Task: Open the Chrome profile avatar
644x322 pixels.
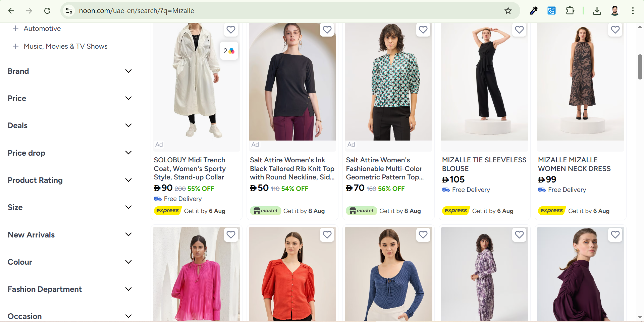Action: pyautogui.click(x=614, y=11)
